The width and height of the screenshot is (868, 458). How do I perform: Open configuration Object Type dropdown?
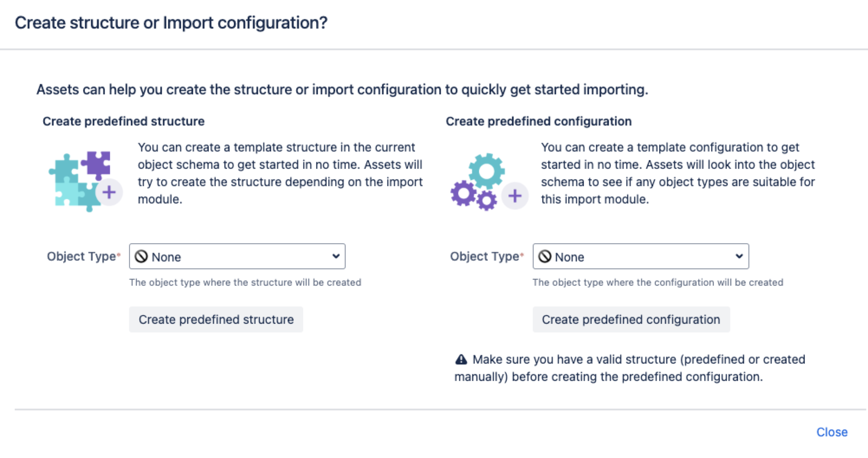[640, 257]
